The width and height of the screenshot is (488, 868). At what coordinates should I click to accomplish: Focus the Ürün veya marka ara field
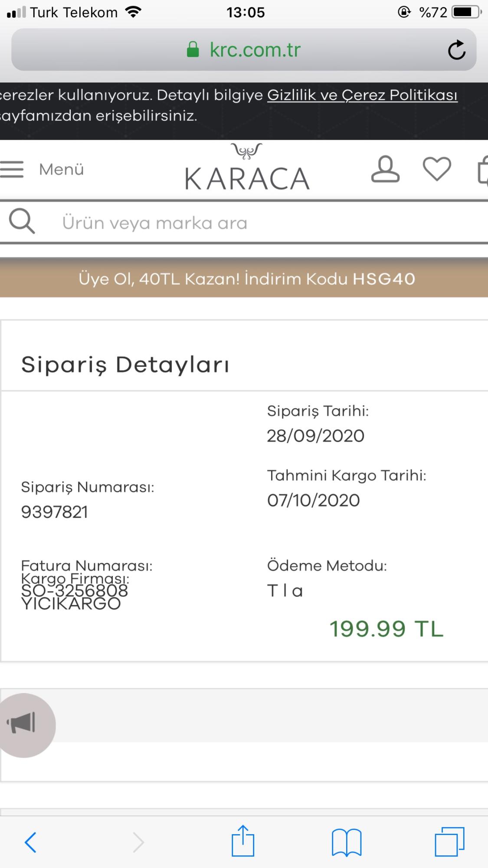[260, 223]
